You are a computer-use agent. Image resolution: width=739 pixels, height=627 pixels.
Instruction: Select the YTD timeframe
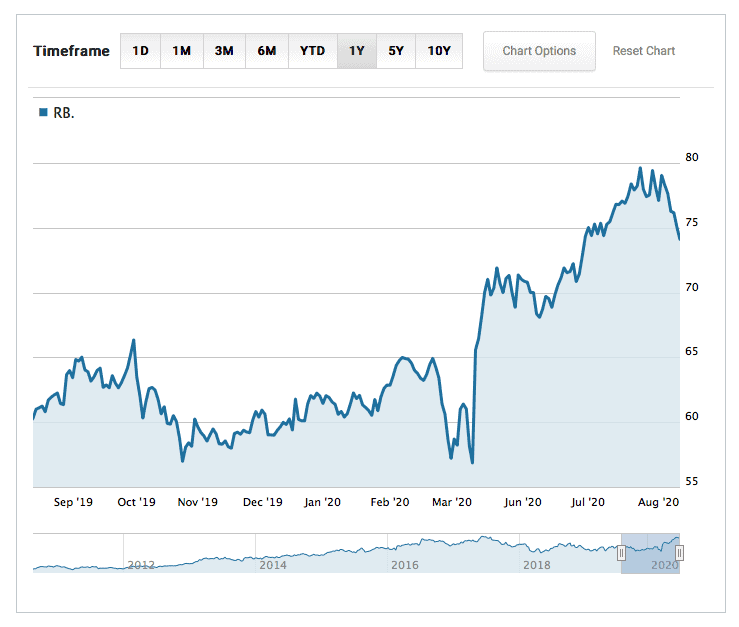click(x=312, y=51)
